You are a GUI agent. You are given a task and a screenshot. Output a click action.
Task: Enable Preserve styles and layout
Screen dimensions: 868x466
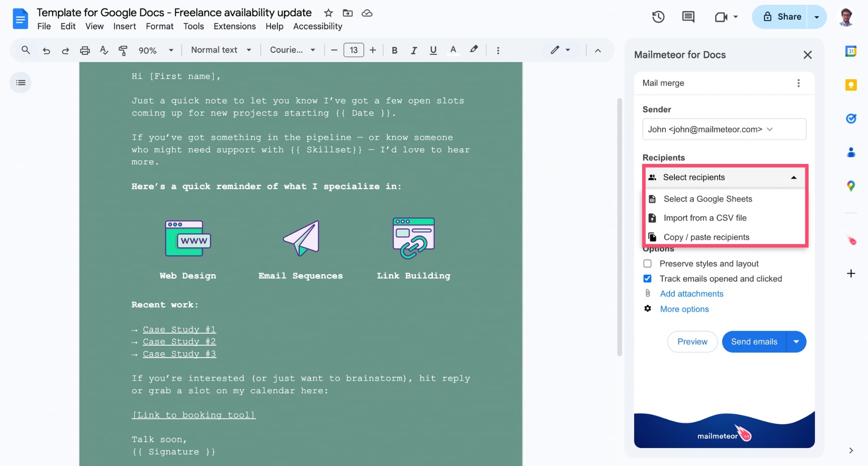[647, 264]
